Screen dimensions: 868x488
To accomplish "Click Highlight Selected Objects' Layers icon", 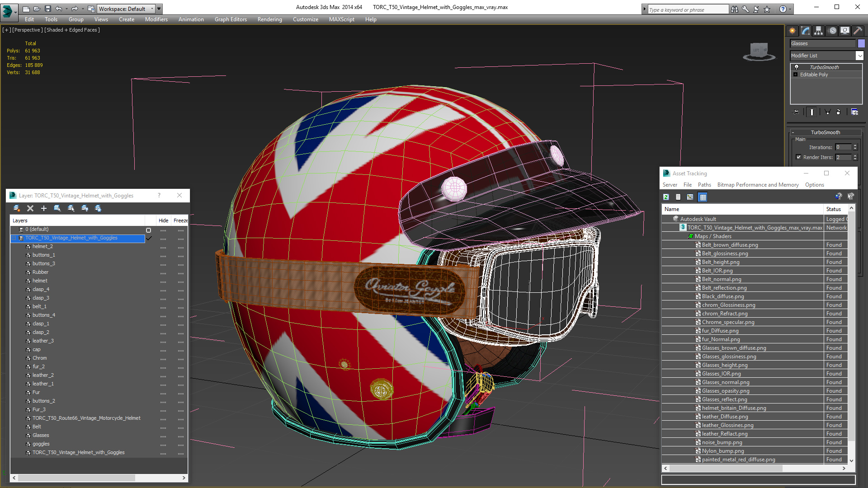I will [x=71, y=208].
